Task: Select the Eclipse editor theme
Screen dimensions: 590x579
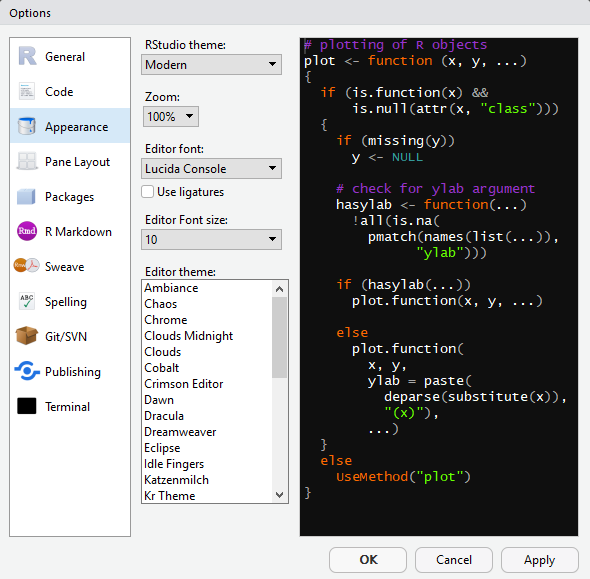Action: [x=207, y=448]
